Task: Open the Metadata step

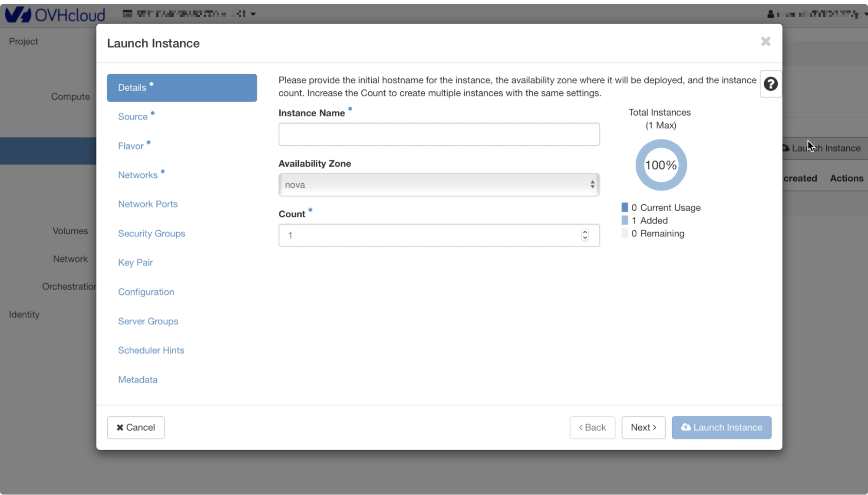Action: (138, 379)
